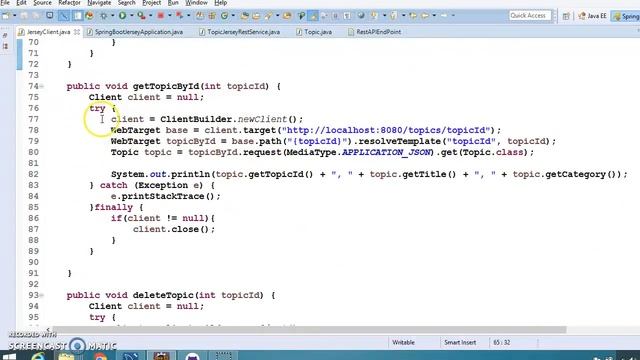This screenshot has width=640, height=360.
Task: Click the New Java Package icon
Action: click(212, 16)
